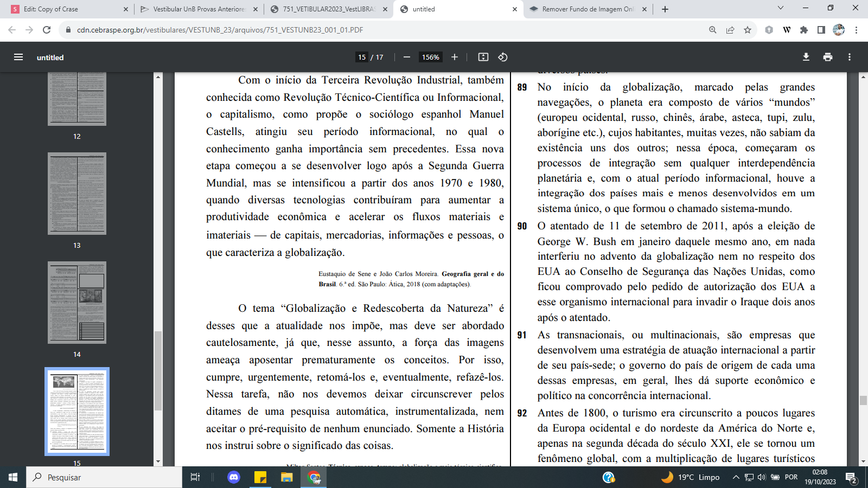Open Chrome from the taskbar

(x=314, y=477)
